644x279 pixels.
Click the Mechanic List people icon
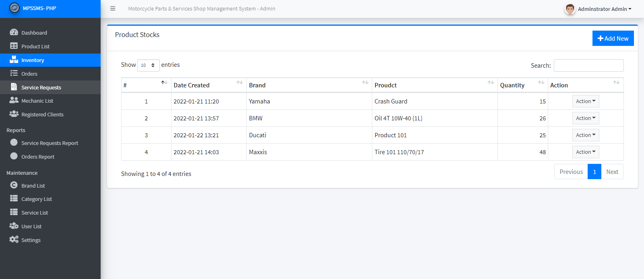(x=14, y=100)
